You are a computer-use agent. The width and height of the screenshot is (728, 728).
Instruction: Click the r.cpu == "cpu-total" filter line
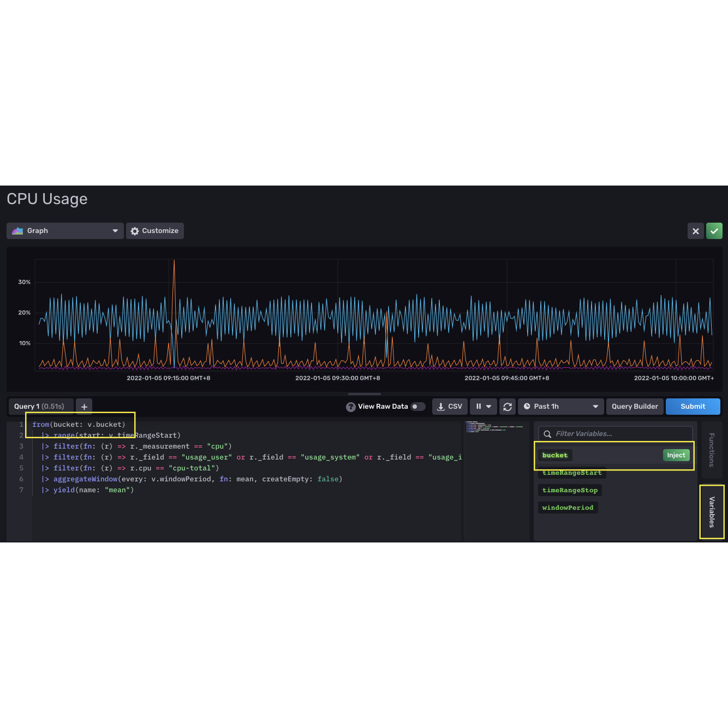point(130,468)
